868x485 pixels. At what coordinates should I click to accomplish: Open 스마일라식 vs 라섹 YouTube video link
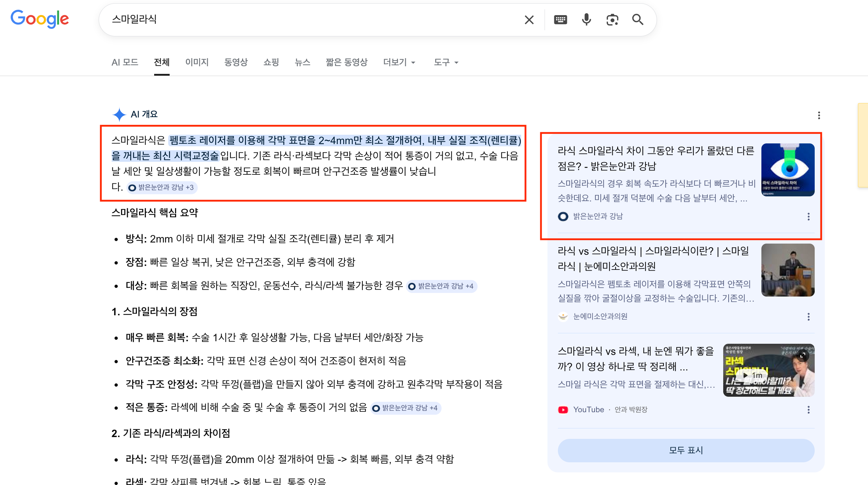[x=636, y=359]
